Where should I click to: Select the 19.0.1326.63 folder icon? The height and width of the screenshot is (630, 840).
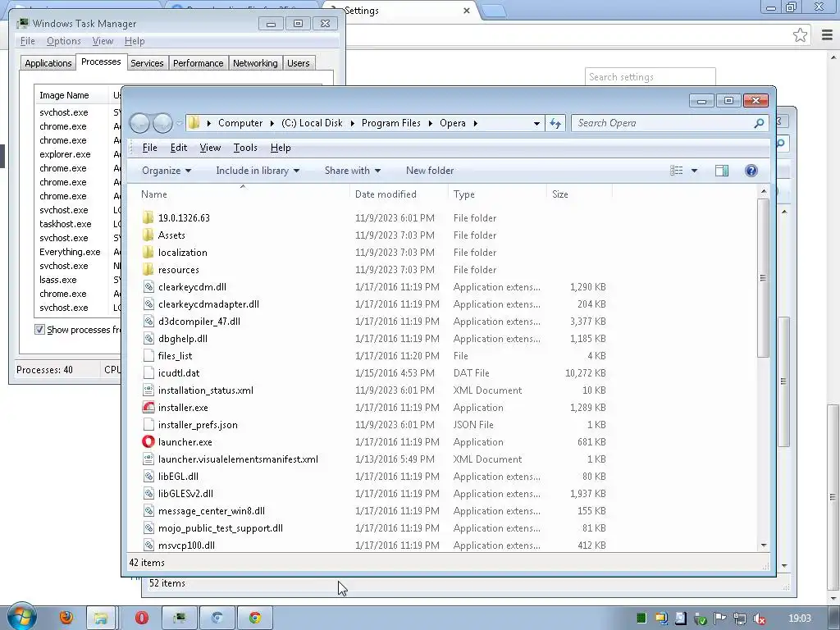point(148,218)
